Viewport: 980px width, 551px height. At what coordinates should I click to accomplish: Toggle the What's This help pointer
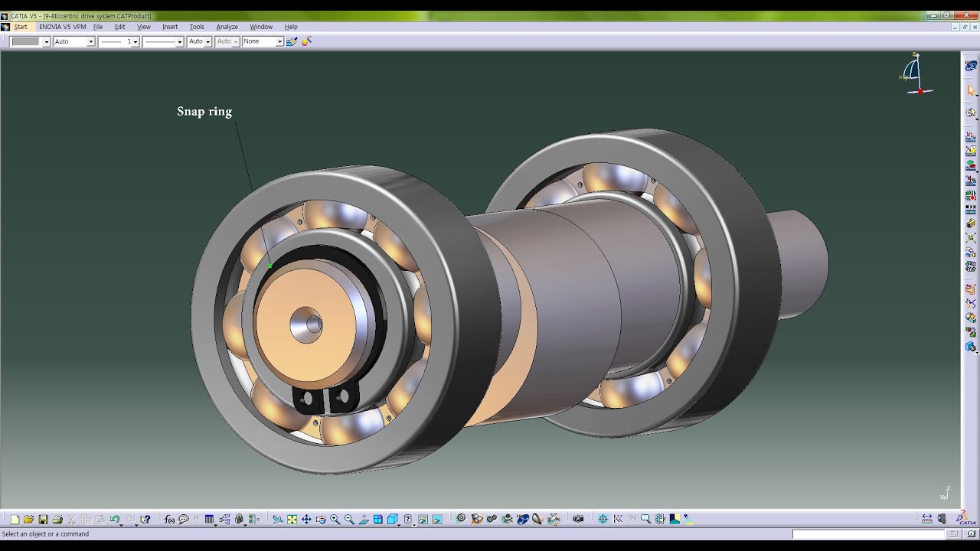(x=145, y=520)
